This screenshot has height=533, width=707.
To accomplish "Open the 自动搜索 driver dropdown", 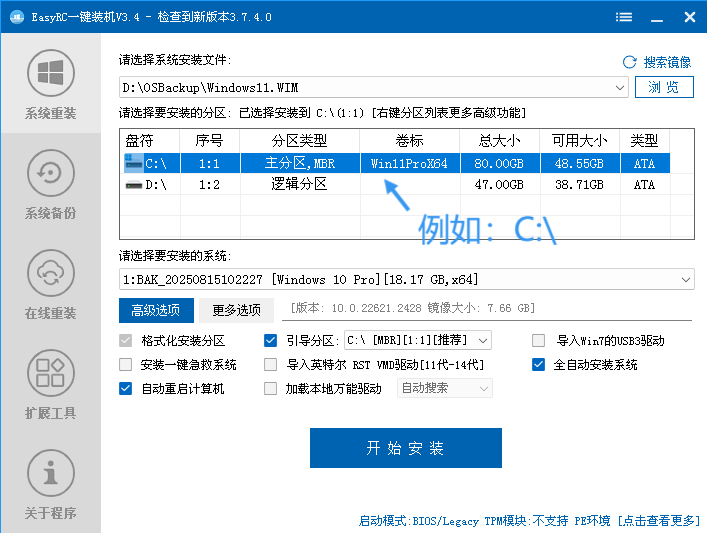I will (x=484, y=389).
